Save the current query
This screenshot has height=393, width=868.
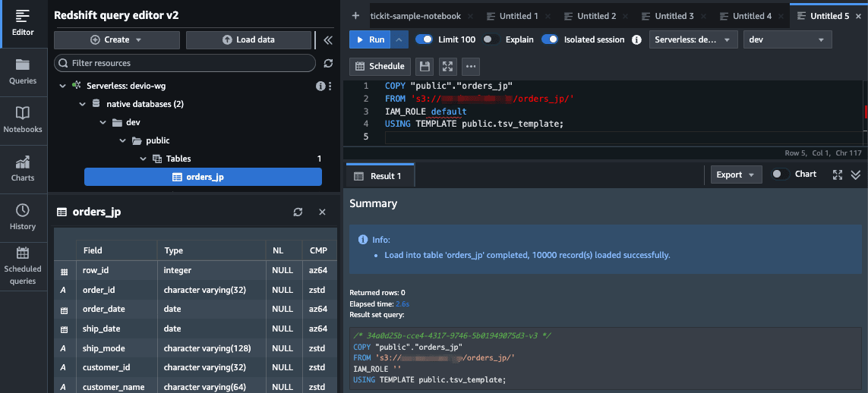[x=425, y=66]
